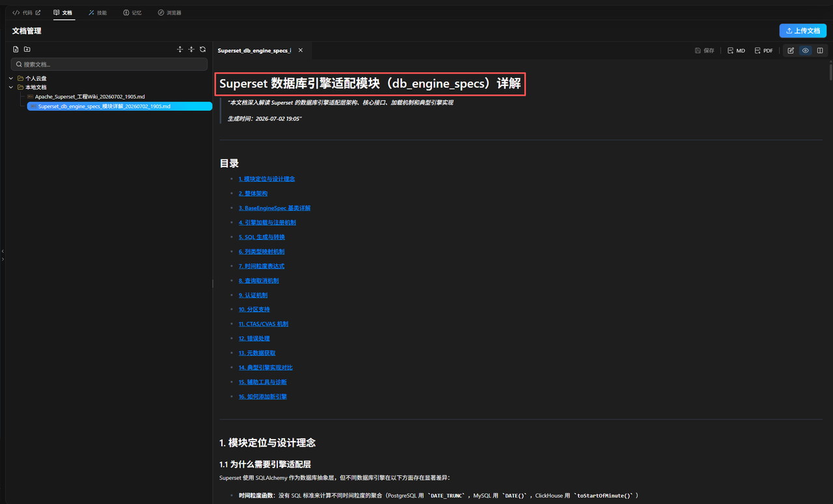Click the 1.1 为什么需要引擎适配层 heading
Screen dimensions: 833x504
click(x=265, y=464)
